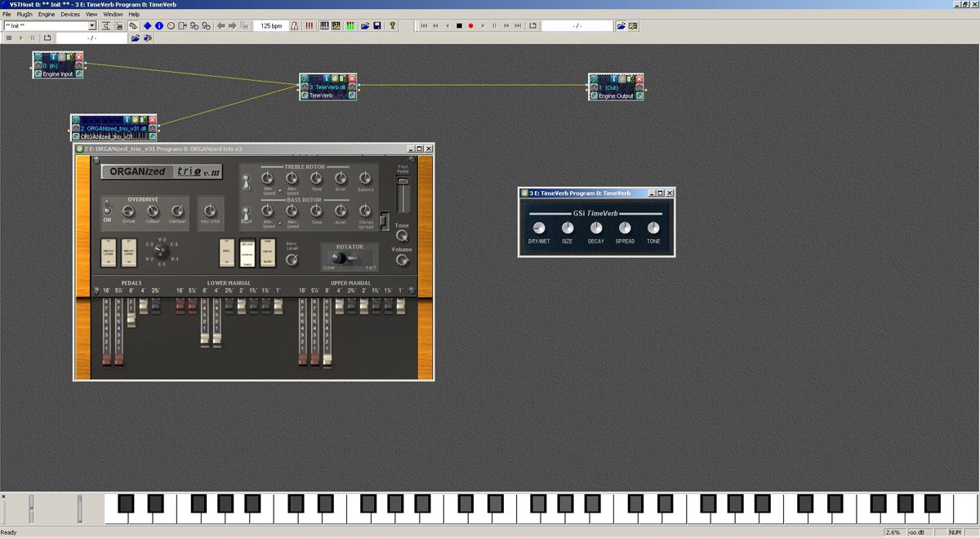Screen dimensions: 980x538
Task: Click the red X on the ORGANized_trio_v31.dll node
Action: tap(152, 120)
